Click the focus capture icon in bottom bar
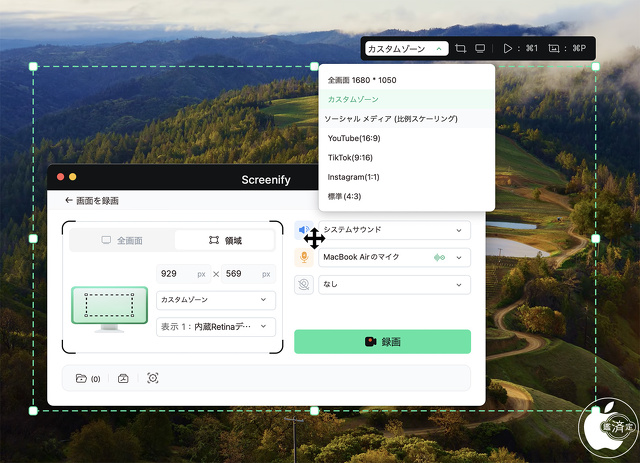640x463 pixels. pyautogui.click(x=153, y=378)
